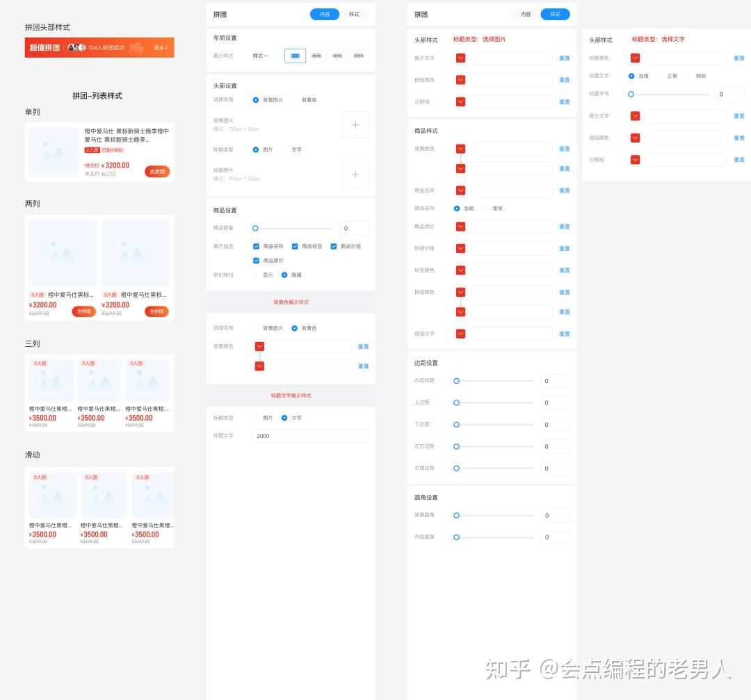Click the 重置 link next to 商品名称
This screenshot has height=700, width=751.
[x=564, y=190]
